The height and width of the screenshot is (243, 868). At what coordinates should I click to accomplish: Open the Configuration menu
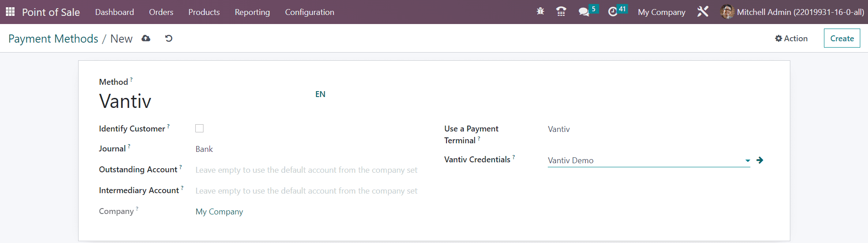pyautogui.click(x=309, y=12)
